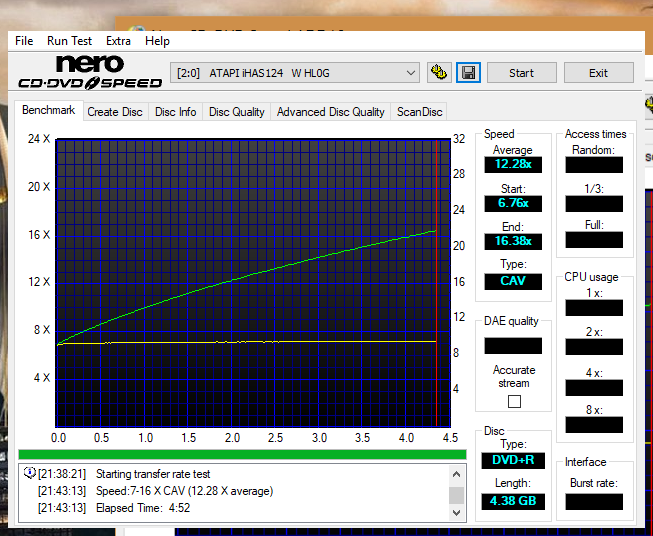Click the Exit button

pos(598,73)
